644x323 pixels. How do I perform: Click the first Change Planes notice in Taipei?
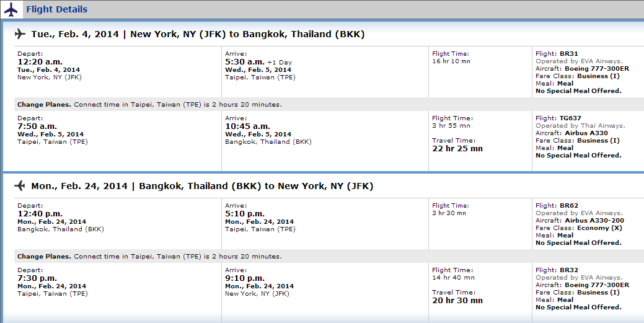[x=149, y=104]
